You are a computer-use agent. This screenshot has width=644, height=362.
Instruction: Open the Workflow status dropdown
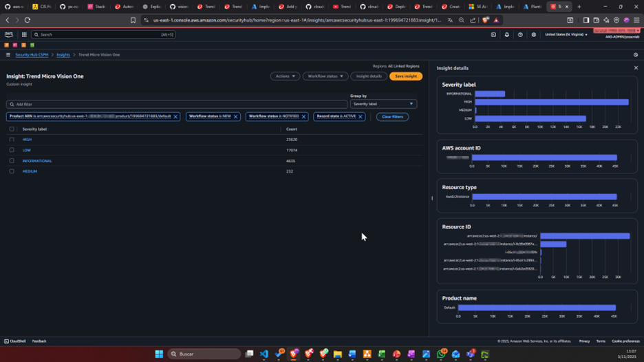point(325,76)
